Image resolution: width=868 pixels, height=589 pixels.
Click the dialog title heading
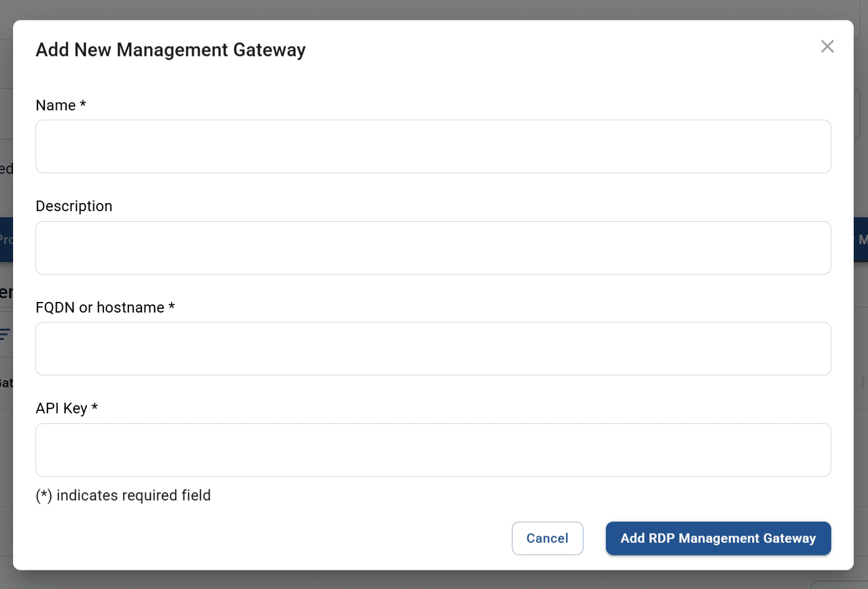click(x=171, y=50)
